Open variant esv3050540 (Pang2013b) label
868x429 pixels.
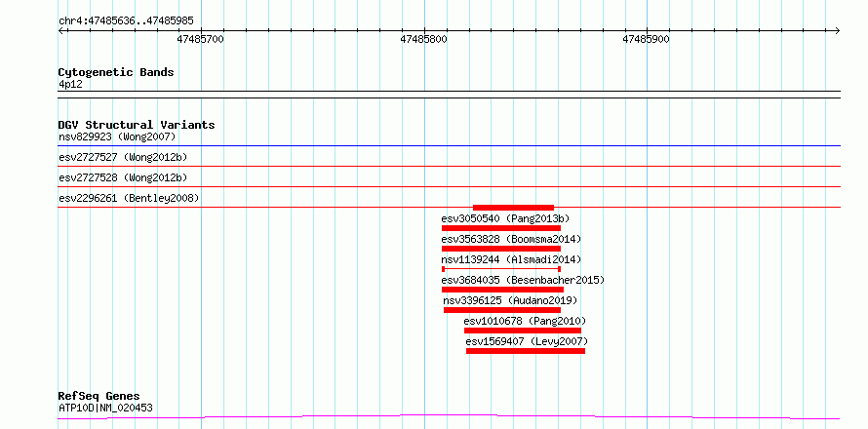click(x=505, y=218)
